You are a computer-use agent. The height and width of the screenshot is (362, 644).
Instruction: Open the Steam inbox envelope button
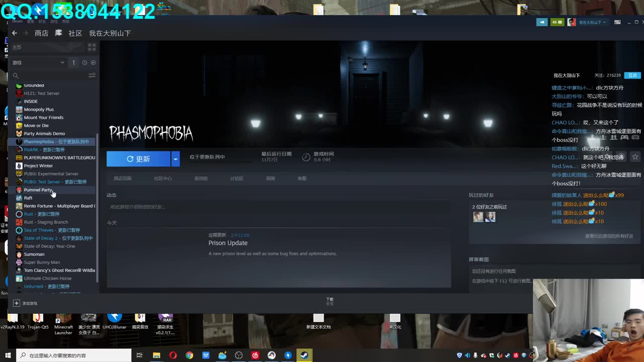tap(557, 22)
